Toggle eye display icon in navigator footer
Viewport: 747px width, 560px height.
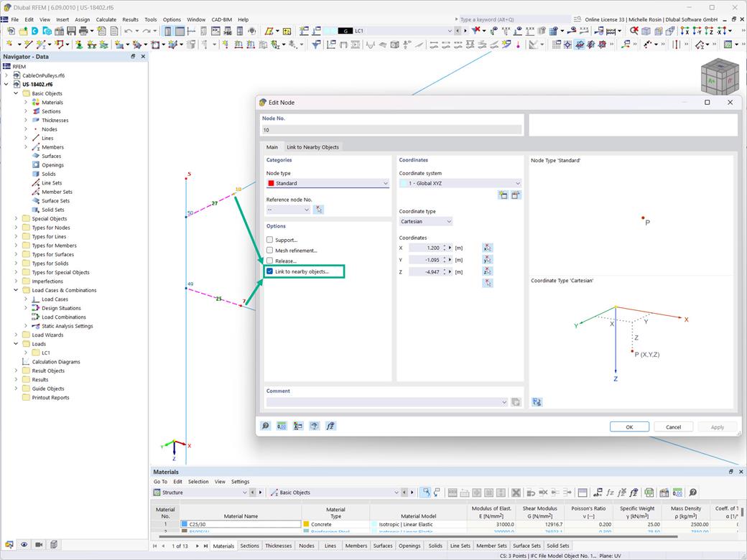[24, 544]
